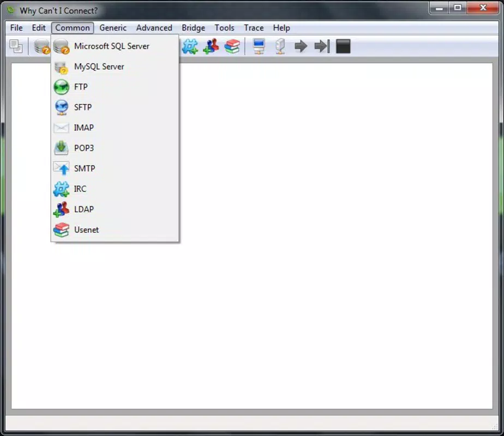Open the Bridge menu
The width and height of the screenshot is (504, 436).
coord(193,28)
